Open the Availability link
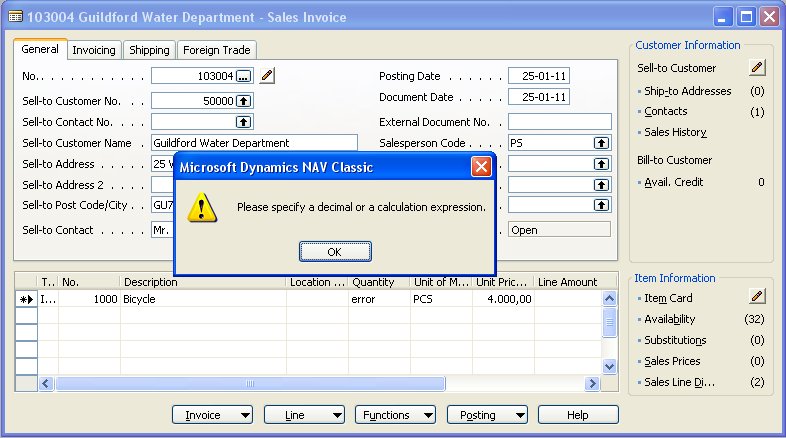The image size is (786, 438). pos(670,319)
